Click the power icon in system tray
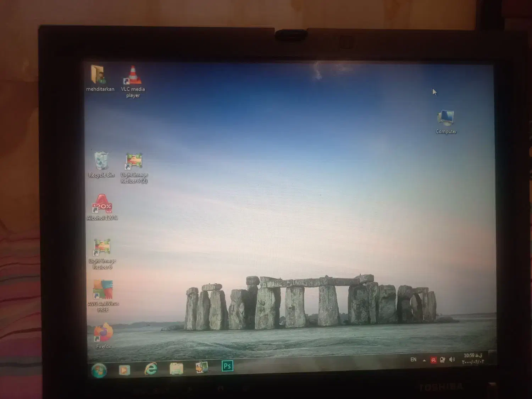532x399 pixels. pyautogui.click(x=443, y=360)
